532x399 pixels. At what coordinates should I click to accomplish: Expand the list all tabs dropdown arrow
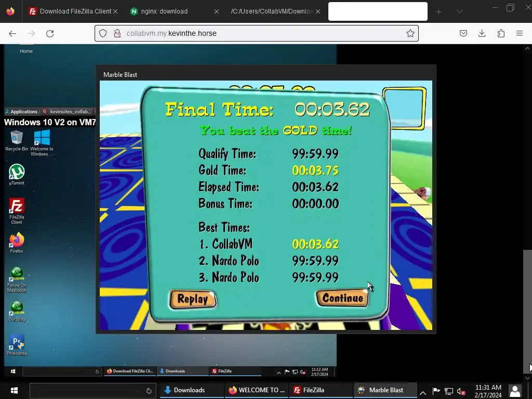point(460,11)
